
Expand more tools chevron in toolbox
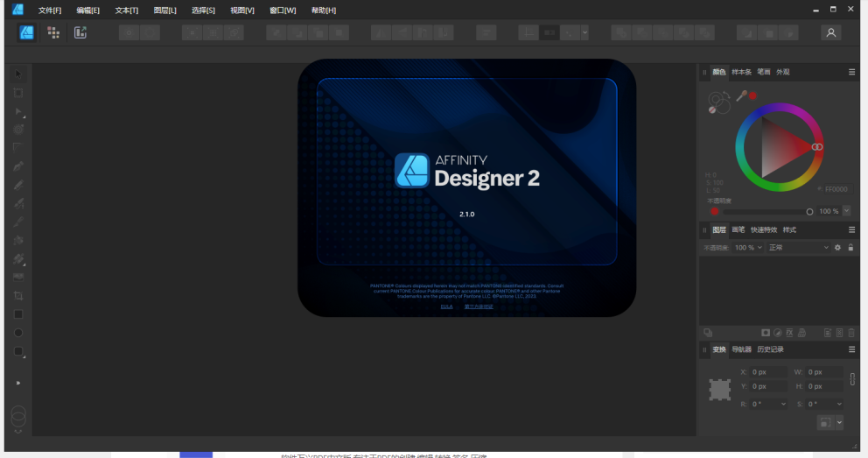click(x=18, y=383)
